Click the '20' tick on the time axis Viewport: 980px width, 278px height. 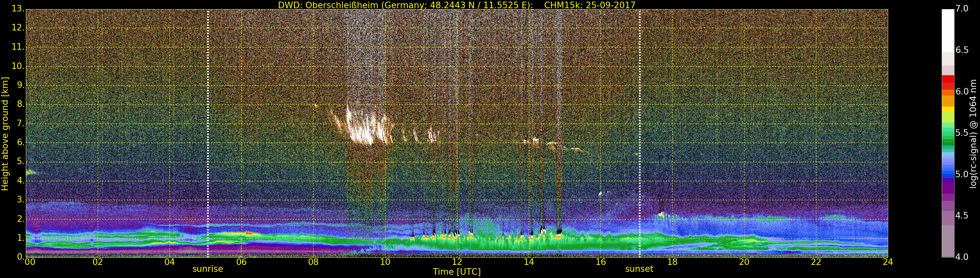click(x=744, y=262)
